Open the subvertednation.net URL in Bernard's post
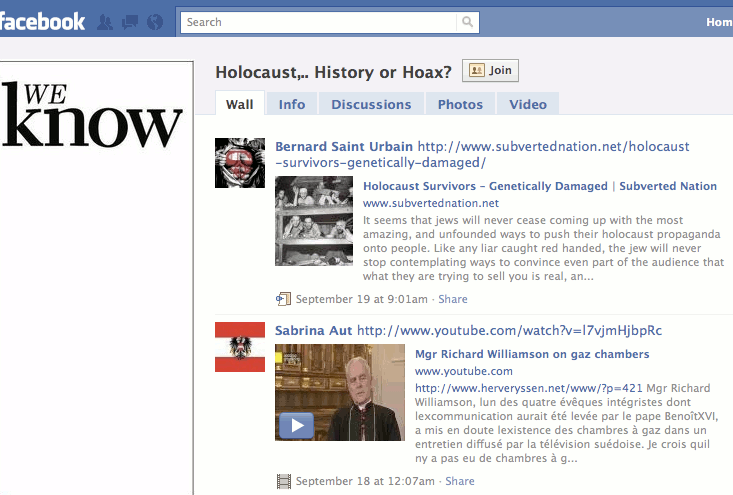This screenshot has width=733, height=495. [482, 155]
